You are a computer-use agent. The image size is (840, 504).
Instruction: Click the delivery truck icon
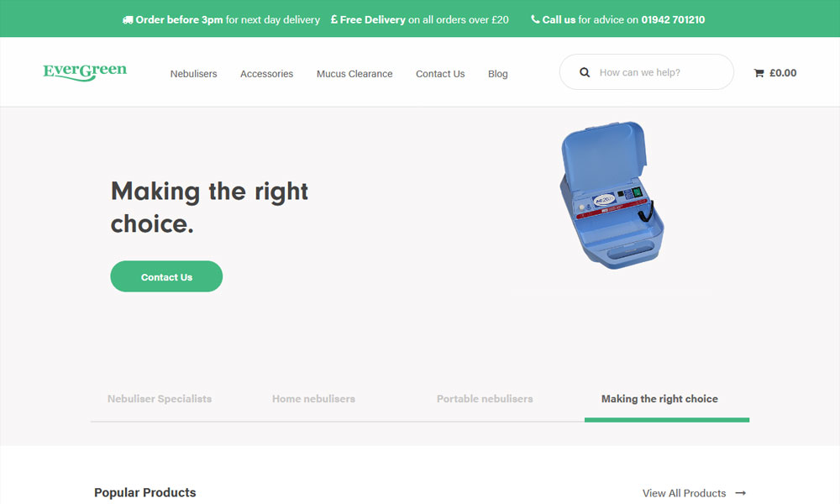[x=128, y=19]
